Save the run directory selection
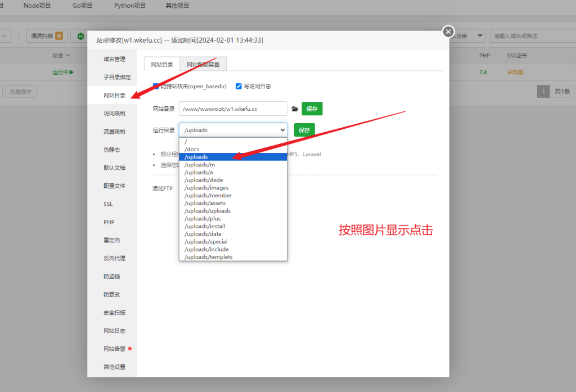The width and height of the screenshot is (576, 392). pyautogui.click(x=304, y=130)
